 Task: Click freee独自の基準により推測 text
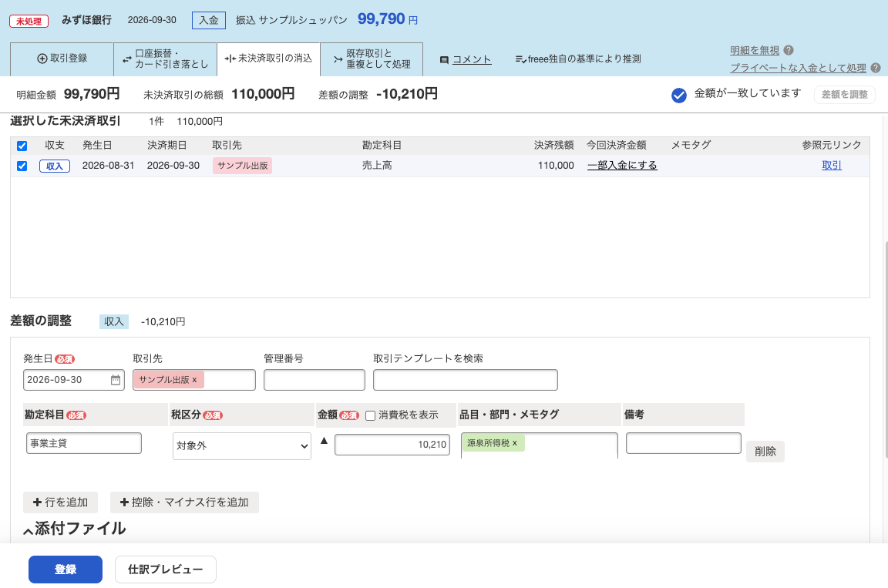coord(584,59)
